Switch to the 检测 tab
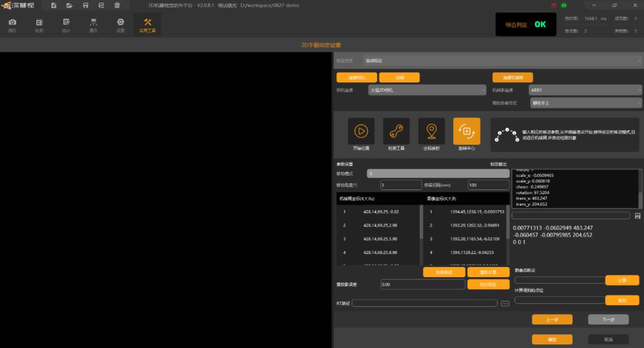Viewport: 644px width, 348px height. (39, 24)
